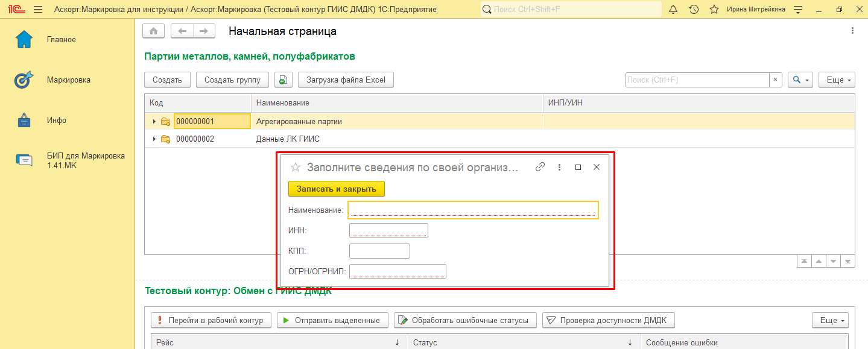Screen dimensions: 868x349
Task: Move list down with the down arrow
Action: (x=833, y=261)
